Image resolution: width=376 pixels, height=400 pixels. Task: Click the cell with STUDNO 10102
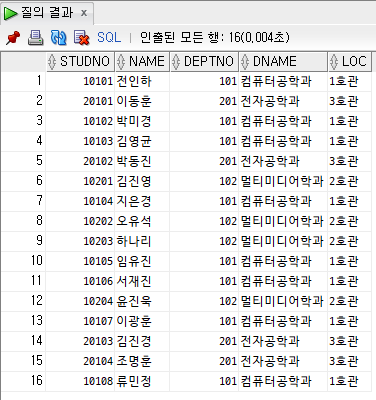pyautogui.click(x=80, y=121)
